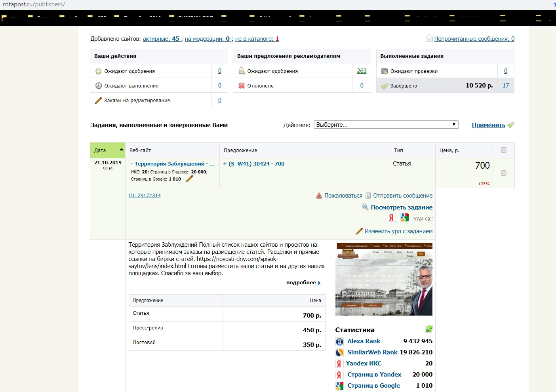
Task: Click the website preview thumbnail
Action: click(x=384, y=279)
